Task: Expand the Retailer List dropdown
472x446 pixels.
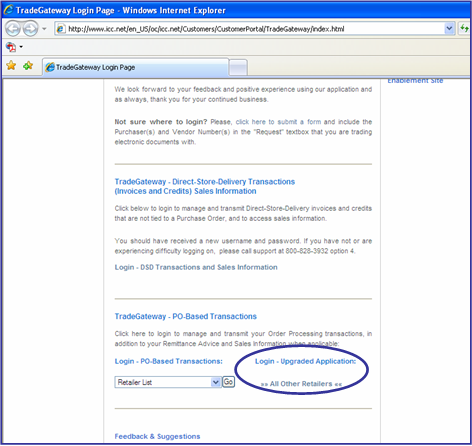Action: pyautogui.click(x=216, y=382)
